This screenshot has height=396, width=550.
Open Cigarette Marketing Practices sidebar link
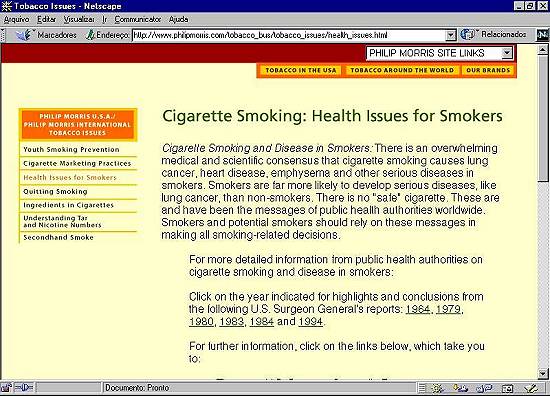point(77,163)
